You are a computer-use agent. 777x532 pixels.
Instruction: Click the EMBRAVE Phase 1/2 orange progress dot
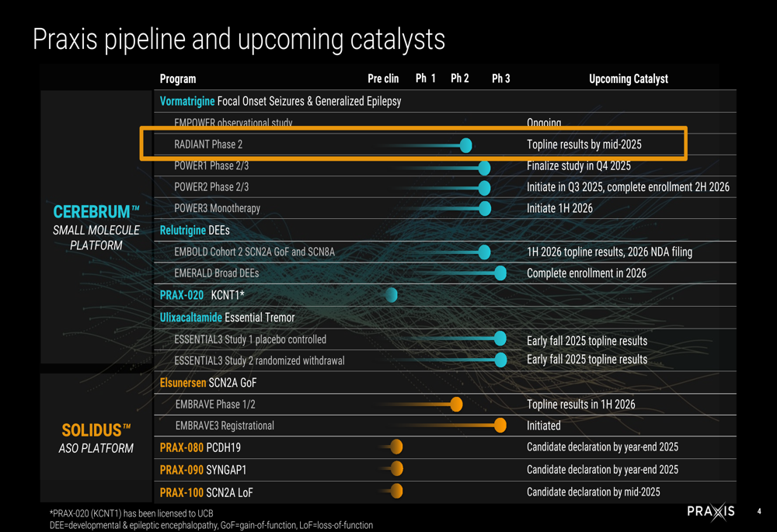coord(456,405)
